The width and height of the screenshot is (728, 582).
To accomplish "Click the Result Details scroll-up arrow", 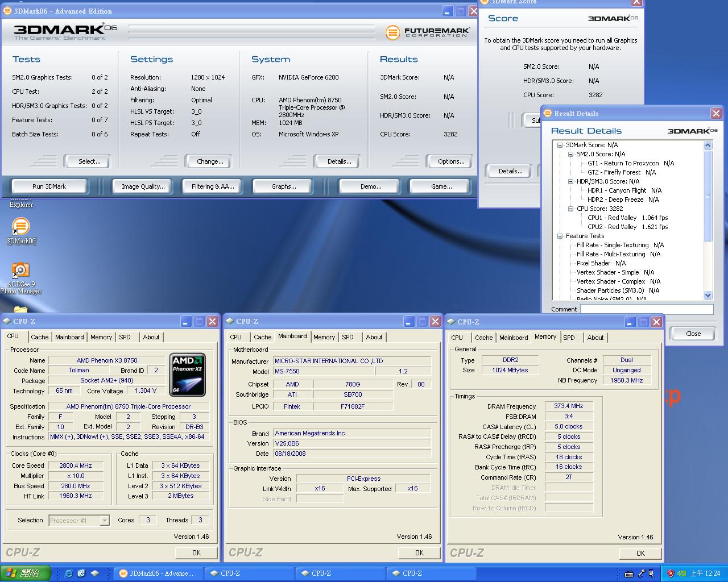I will tap(708, 145).
